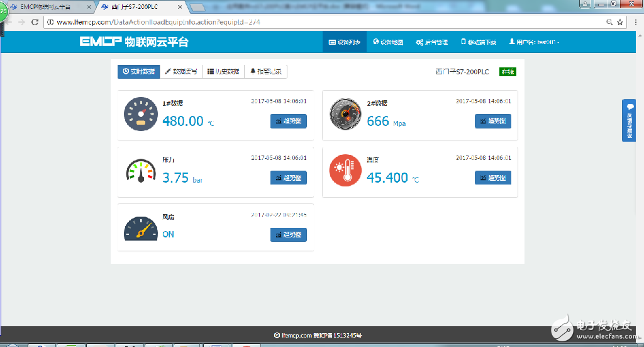644x347 pixels.
Task: Click the red 温度 thermometer icon
Action: pyautogui.click(x=345, y=170)
